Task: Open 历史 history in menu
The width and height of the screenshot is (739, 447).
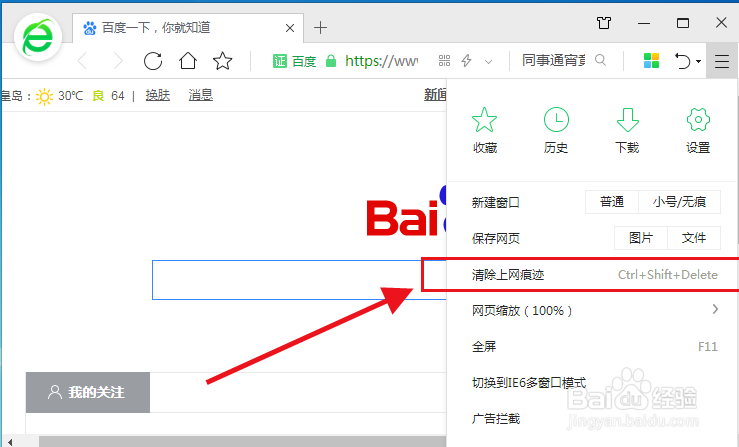Action: click(x=556, y=131)
